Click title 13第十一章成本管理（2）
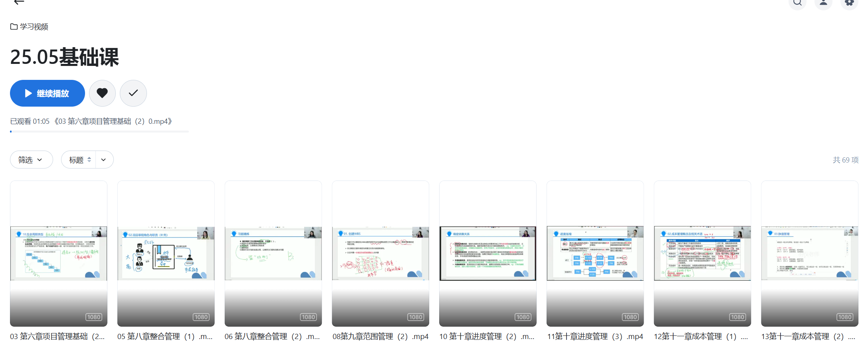 [809, 337]
